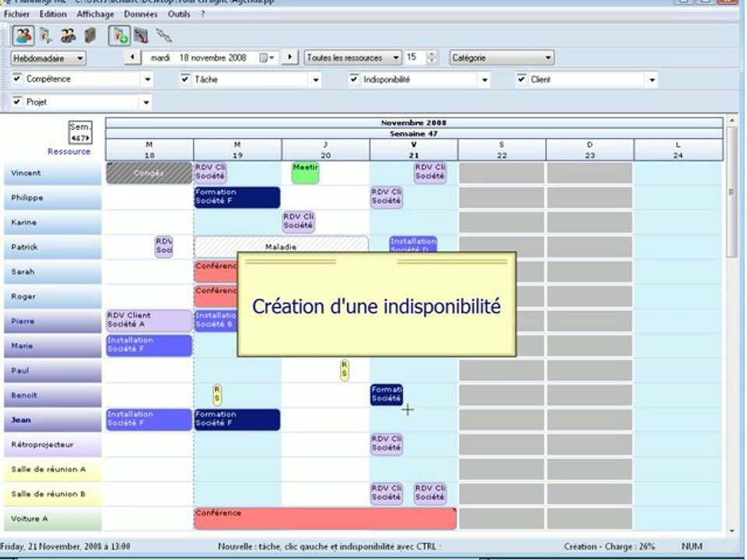This screenshot has width=747, height=560.
Task: Open the Hebdomadaire view dropdown
Action: (48, 58)
